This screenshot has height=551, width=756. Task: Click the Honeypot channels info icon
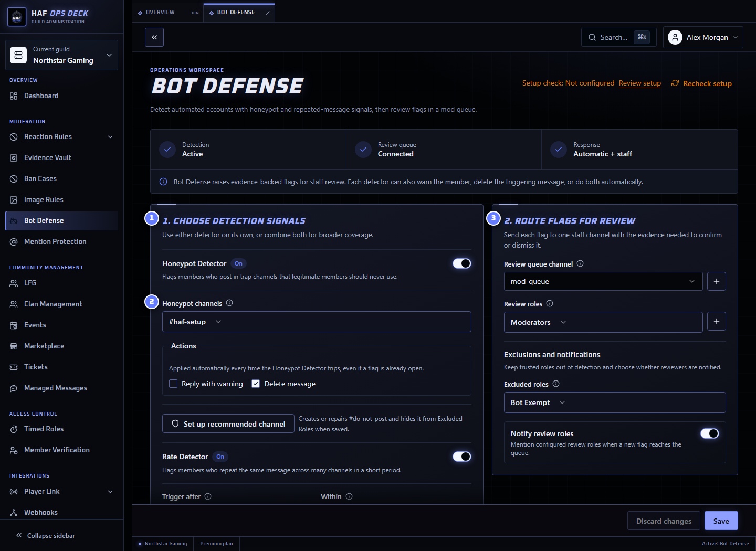229,303
